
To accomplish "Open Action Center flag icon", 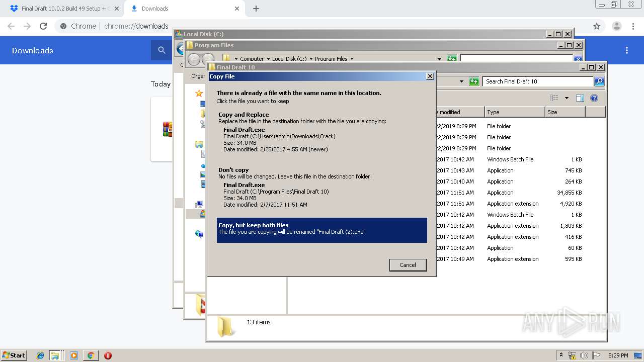I will click(x=596, y=355).
